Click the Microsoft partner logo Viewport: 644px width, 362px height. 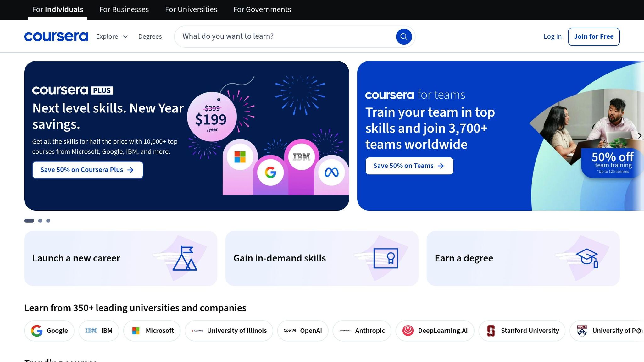(152, 331)
